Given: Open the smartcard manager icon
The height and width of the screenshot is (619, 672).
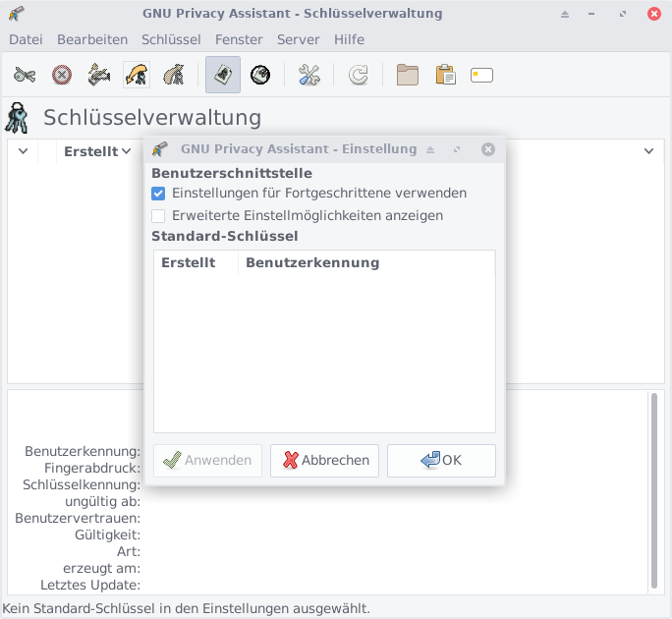Looking at the screenshot, I should 481,75.
